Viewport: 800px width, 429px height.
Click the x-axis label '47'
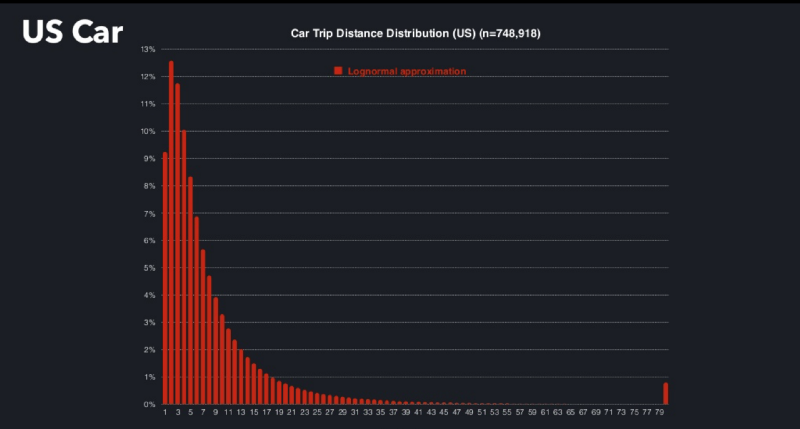point(457,412)
